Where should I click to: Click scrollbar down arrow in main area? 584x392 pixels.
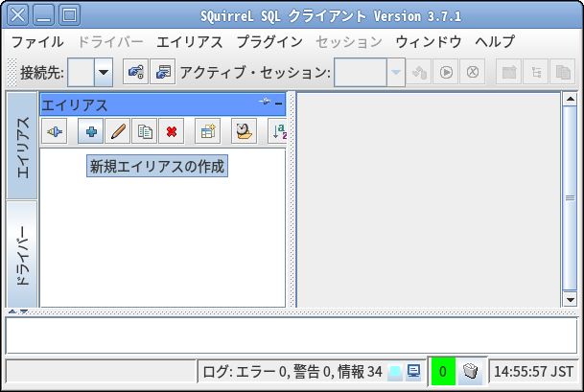(571, 300)
